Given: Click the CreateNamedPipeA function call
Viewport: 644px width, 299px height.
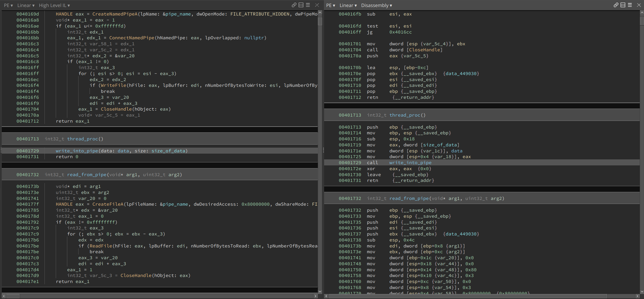Looking at the screenshot, I should coord(115,14).
